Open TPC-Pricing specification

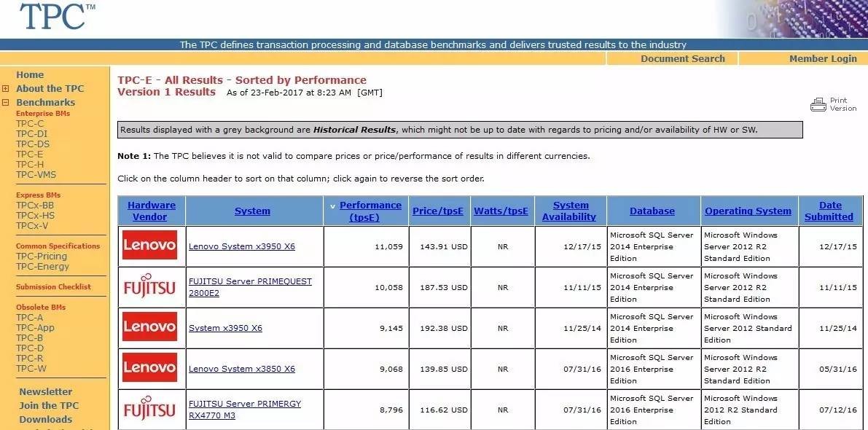coord(42,257)
